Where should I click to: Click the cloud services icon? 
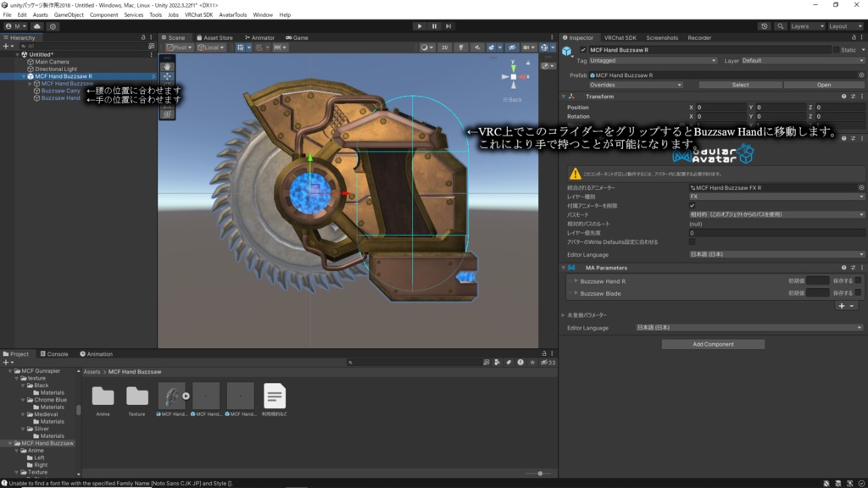point(38,26)
